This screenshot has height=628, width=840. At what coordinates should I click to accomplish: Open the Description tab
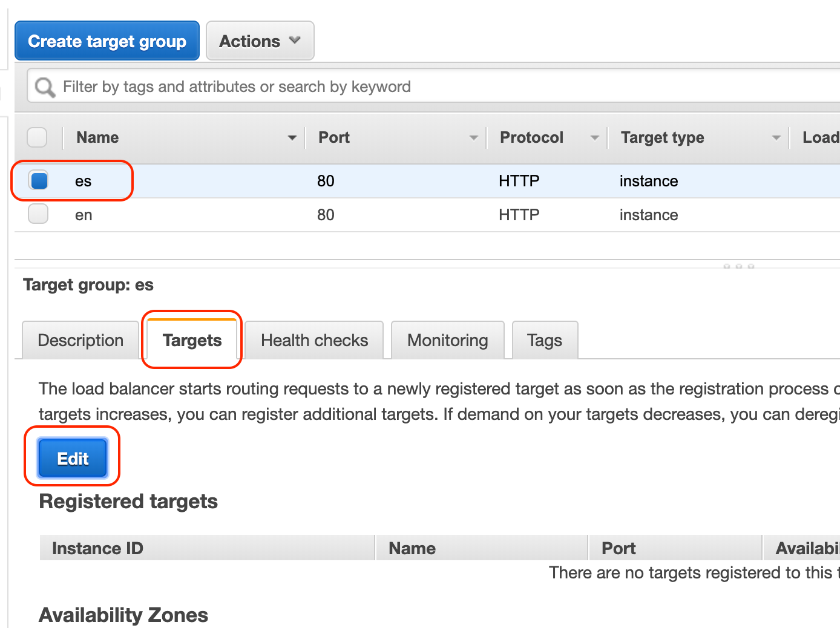80,341
